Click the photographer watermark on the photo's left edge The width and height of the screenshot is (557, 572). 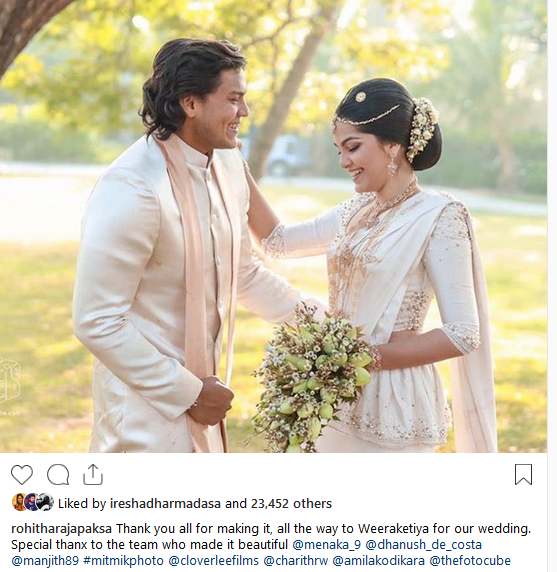pyautogui.click(x=10, y=387)
